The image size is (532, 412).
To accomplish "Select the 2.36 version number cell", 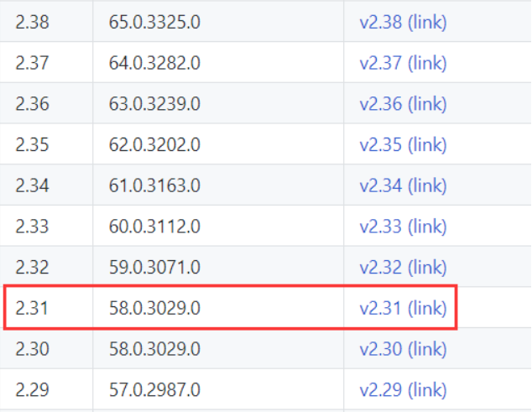I will tap(32, 104).
